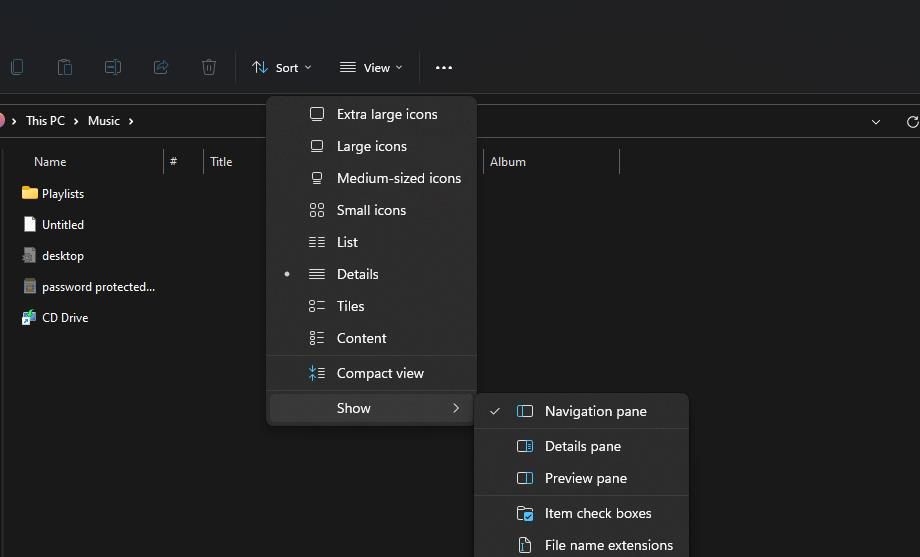920x557 pixels.
Task: Select the CD Drive item
Action: 64,317
